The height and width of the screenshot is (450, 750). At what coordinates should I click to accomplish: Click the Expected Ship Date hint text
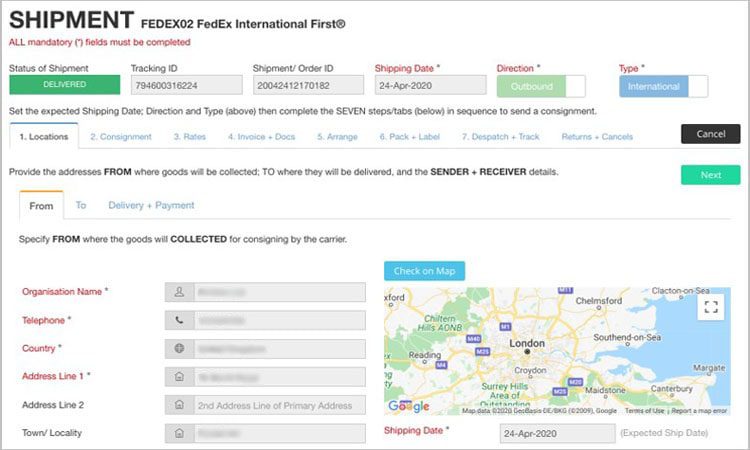pyautogui.click(x=664, y=433)
